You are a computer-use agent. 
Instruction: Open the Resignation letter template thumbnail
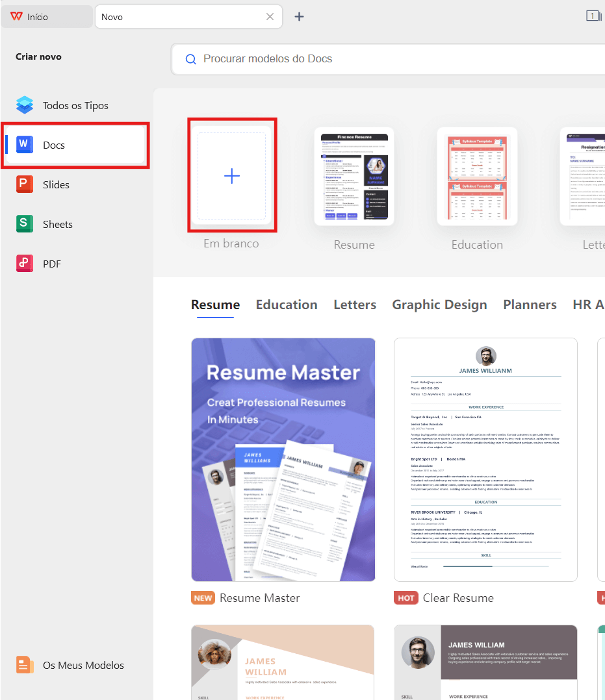583,176
